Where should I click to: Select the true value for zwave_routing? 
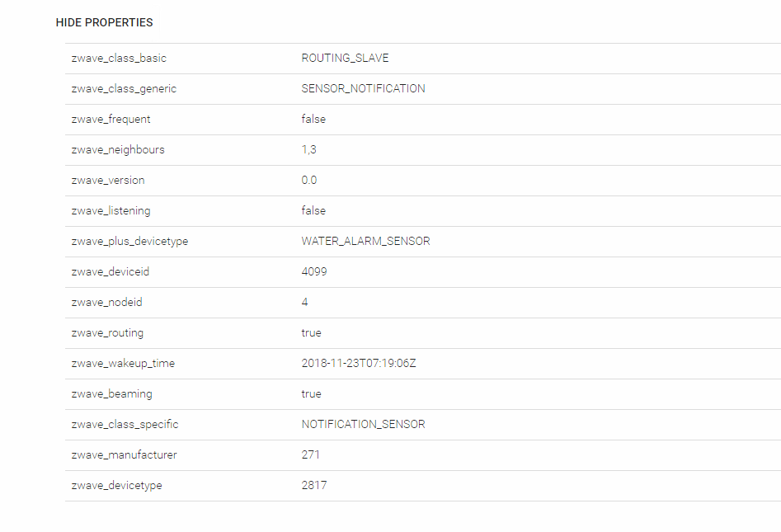pyautogui.click(x=311, y=333)
